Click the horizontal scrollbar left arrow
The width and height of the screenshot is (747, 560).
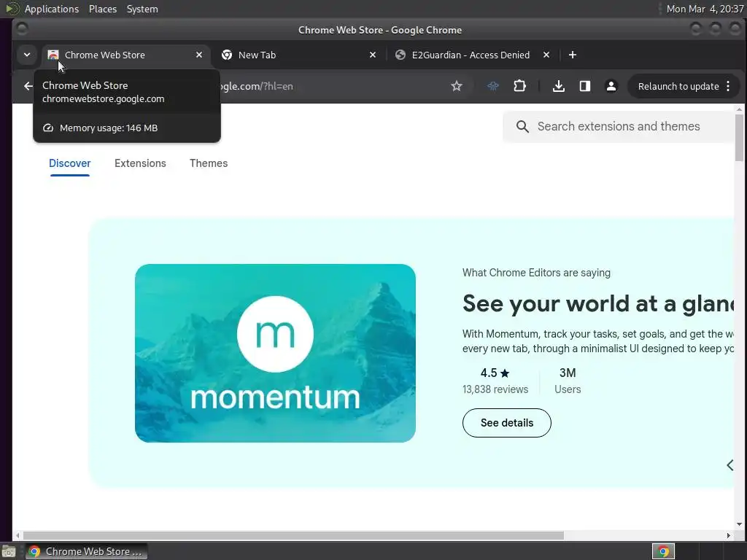coord(18,536)
